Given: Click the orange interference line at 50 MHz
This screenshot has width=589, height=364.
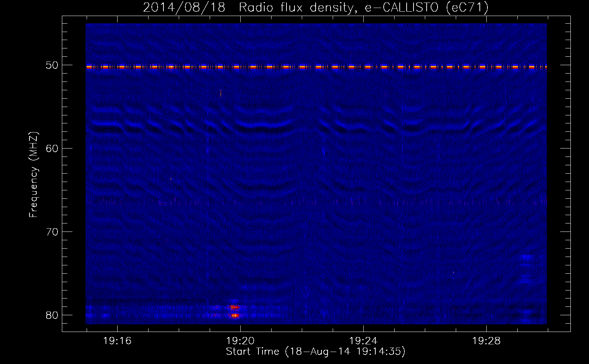Looking at the screenshot, I should [316, 67].
